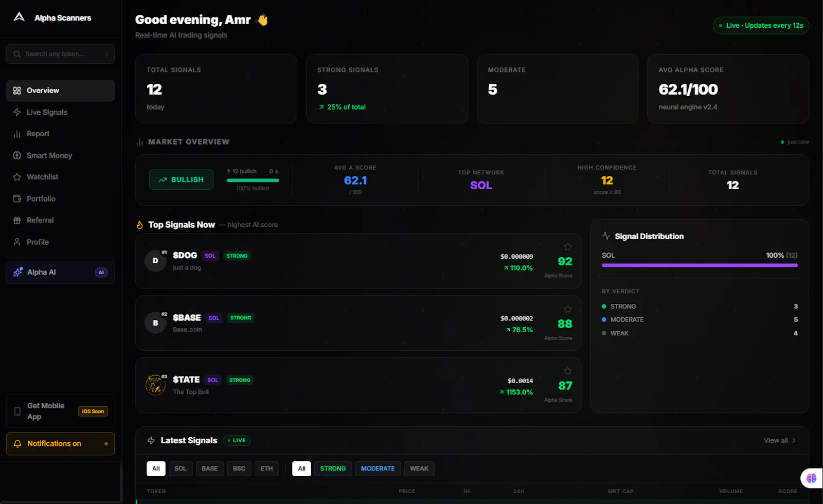Click the Live updates status badge
823x504 pixels.
pyautogui.click(x=761, y=25)
